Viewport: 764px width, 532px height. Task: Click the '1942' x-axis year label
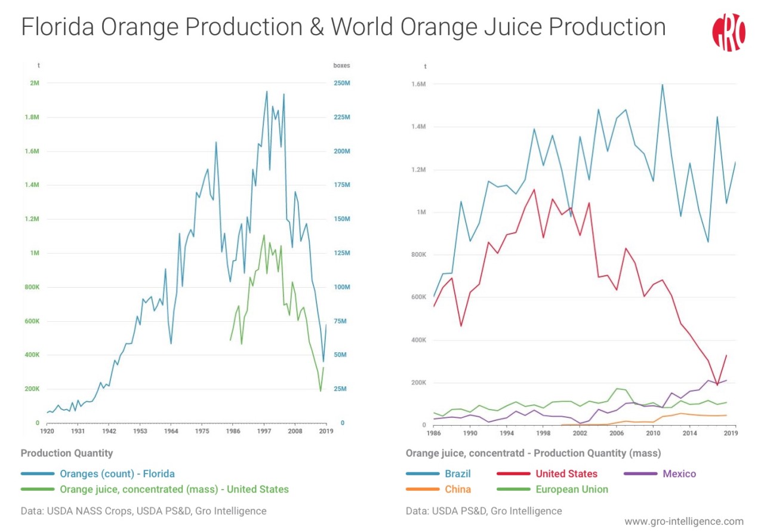click(109, 430)
